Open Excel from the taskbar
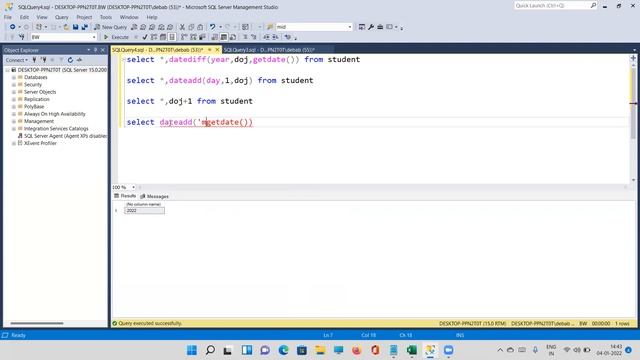This screenshot has height=360, width=640. click(412, 350)
